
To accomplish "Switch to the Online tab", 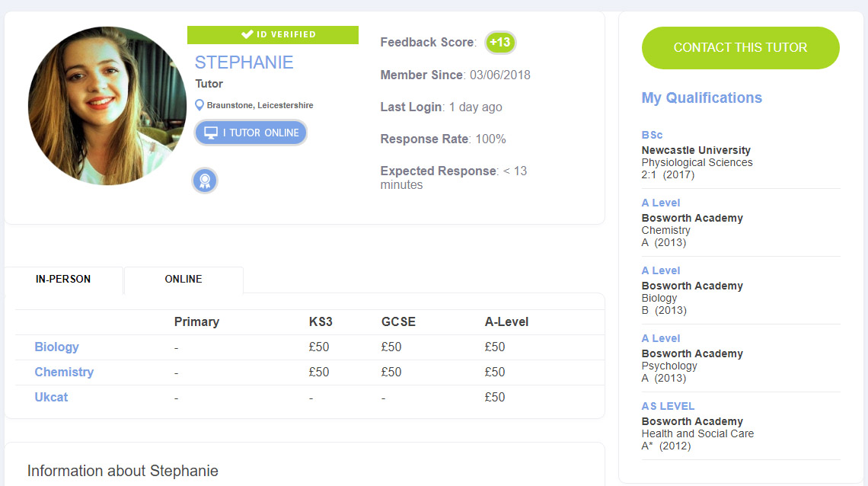I will pyautogui.click(x=183, y=280).
